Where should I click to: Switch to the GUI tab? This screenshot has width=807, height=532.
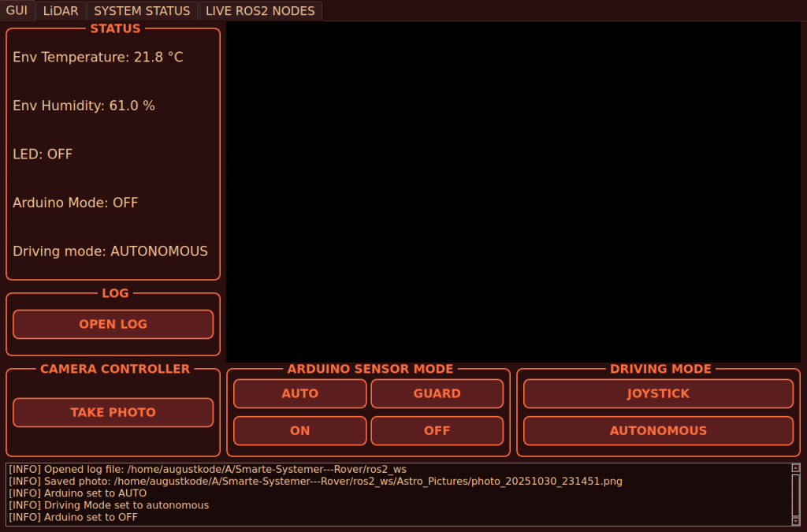17,11
